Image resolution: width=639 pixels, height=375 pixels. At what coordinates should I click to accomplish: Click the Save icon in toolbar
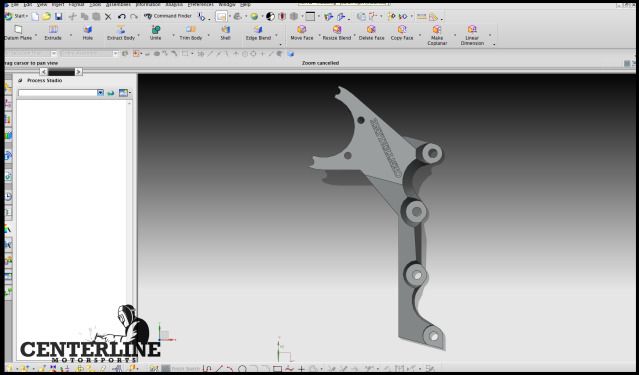coord(59,16)
